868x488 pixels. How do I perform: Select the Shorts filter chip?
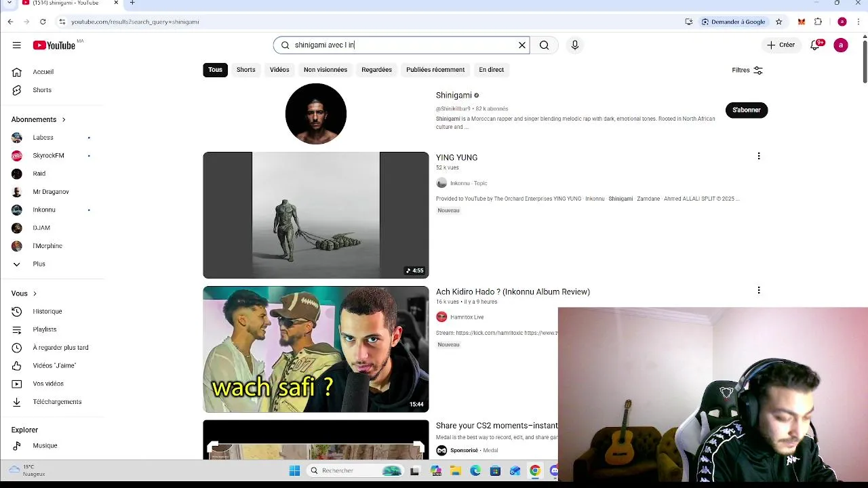tap(245, 70)
